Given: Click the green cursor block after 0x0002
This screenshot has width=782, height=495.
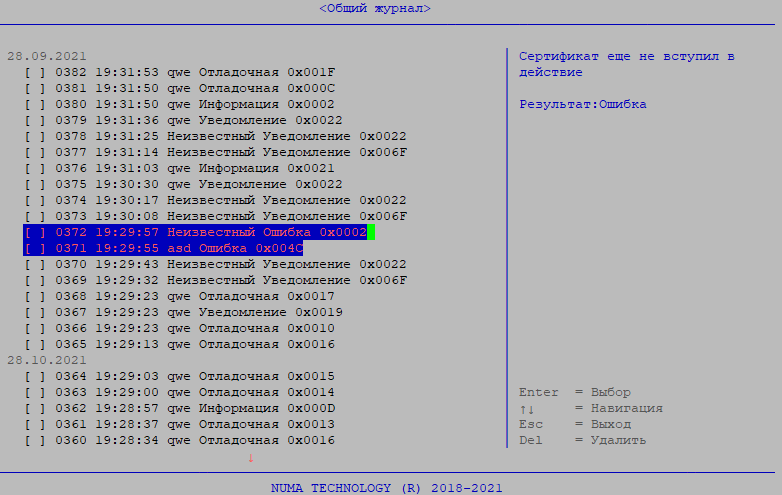Looking at the screenshot, I should coord(370,233).
